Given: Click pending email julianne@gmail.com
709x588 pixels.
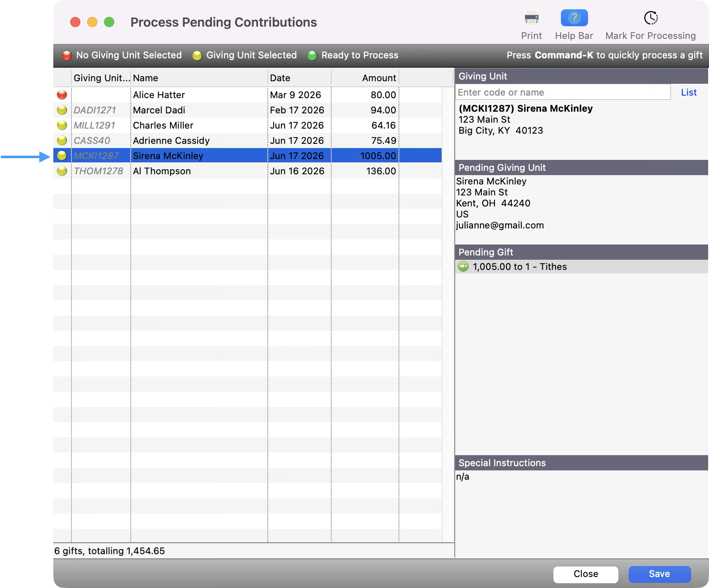Looking at the screenshot, I should pyautogui.click(x=500, y=225).
